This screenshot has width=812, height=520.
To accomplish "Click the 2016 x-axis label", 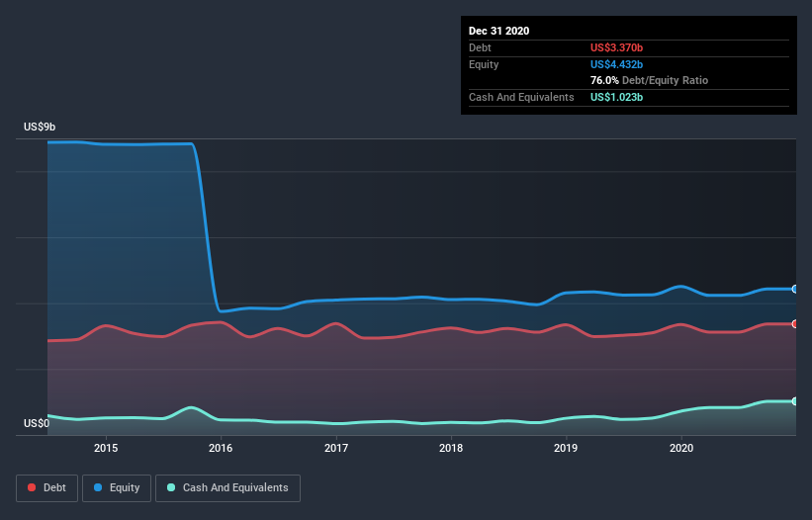I will point(221,448).
